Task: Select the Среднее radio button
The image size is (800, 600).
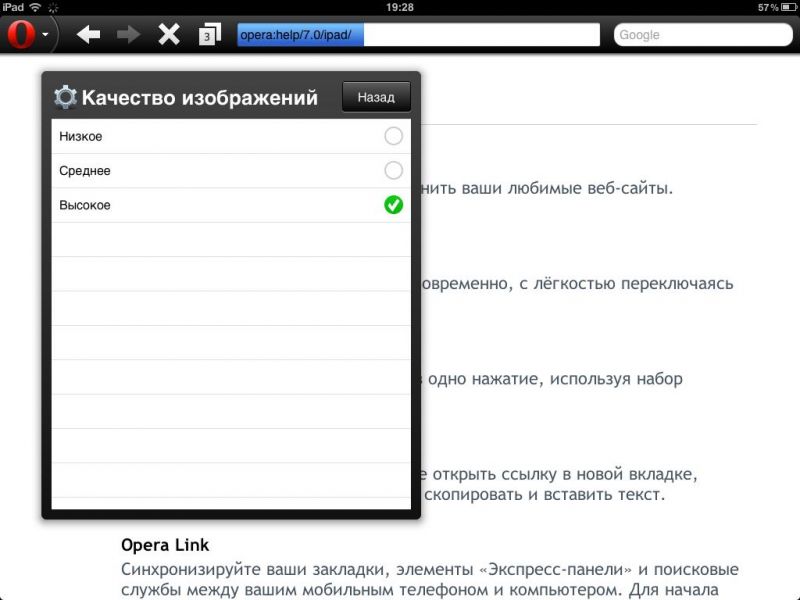Action: pyautogui.click(x=393, y=170)
